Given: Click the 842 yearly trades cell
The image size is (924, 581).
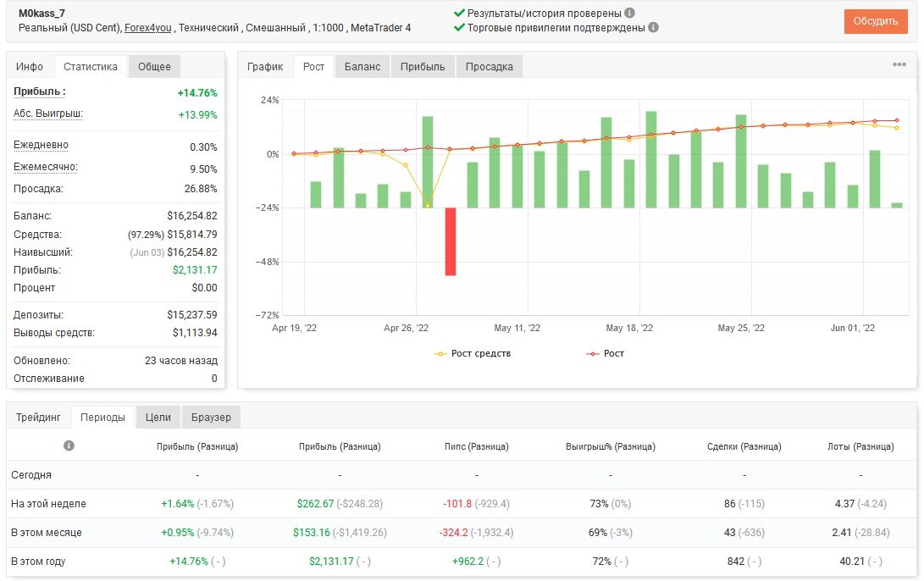Looking at the screenshot, I should click(735, 562).
